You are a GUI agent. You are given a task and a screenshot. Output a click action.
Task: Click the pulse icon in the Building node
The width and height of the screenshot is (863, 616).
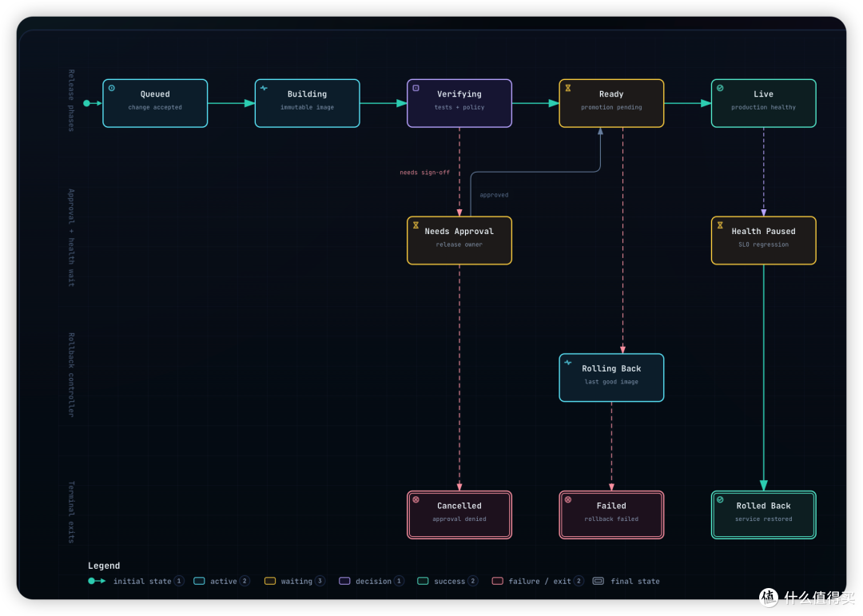(x=264, y=88)
